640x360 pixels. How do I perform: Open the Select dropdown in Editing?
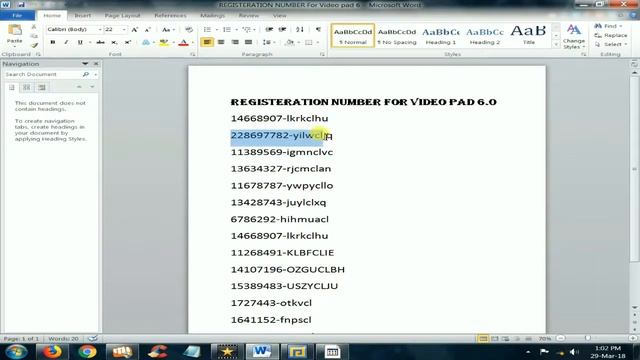click(611, 44)
